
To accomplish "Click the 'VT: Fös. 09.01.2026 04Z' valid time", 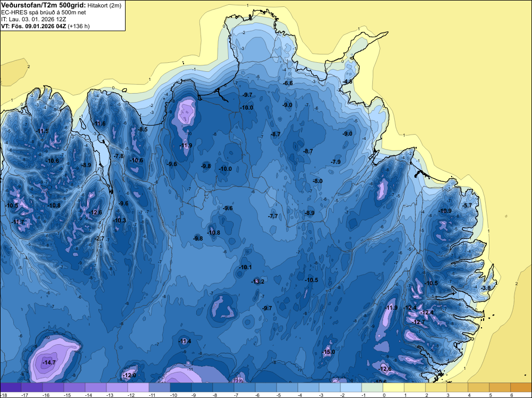I will click(x=34, y=26).
